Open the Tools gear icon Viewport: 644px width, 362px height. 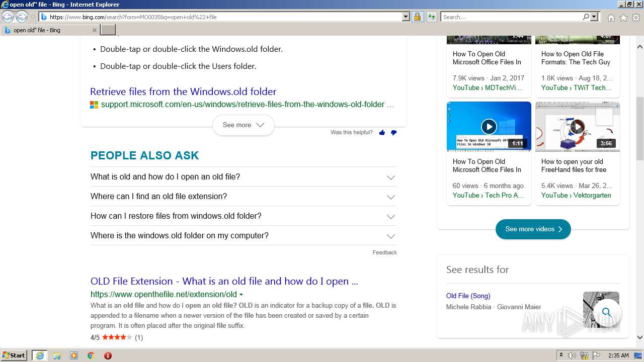pyautogui.click(x=636, y=18)
